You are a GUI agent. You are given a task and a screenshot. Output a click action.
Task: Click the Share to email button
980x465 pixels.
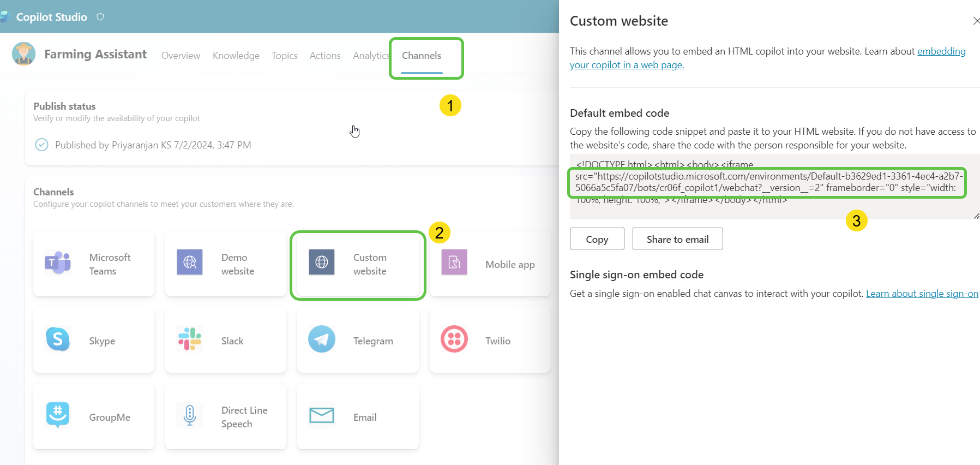[678, 239]
